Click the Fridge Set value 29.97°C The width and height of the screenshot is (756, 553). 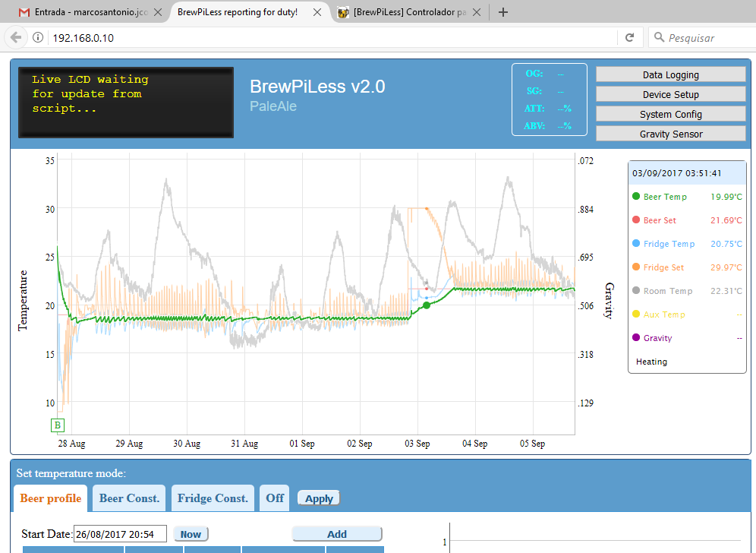726,267
